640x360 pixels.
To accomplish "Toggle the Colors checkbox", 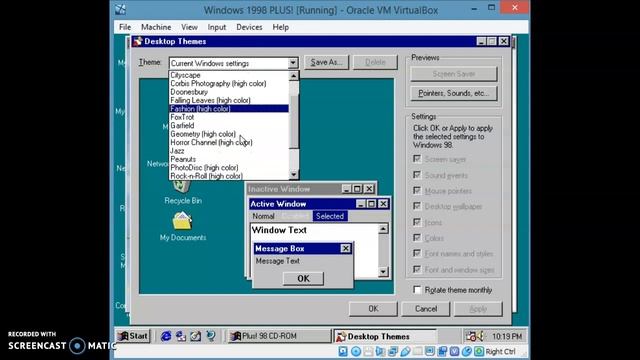I will point(417,238).
